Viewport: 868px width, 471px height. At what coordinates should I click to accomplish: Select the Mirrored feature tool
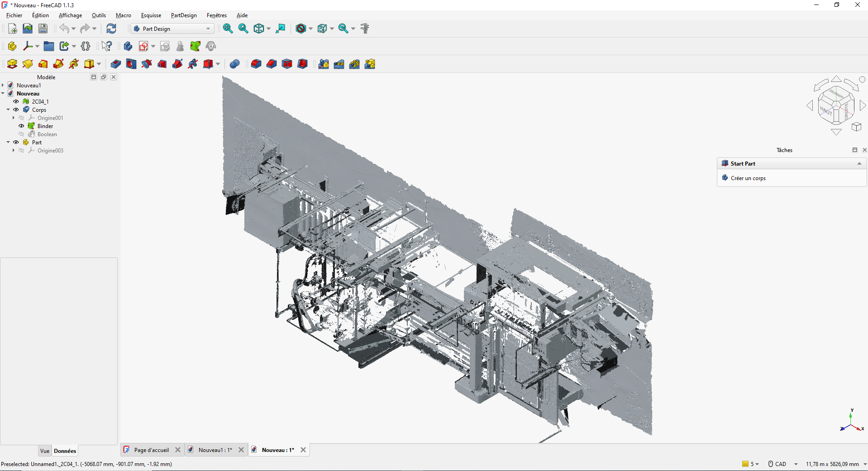click(324, 64)
